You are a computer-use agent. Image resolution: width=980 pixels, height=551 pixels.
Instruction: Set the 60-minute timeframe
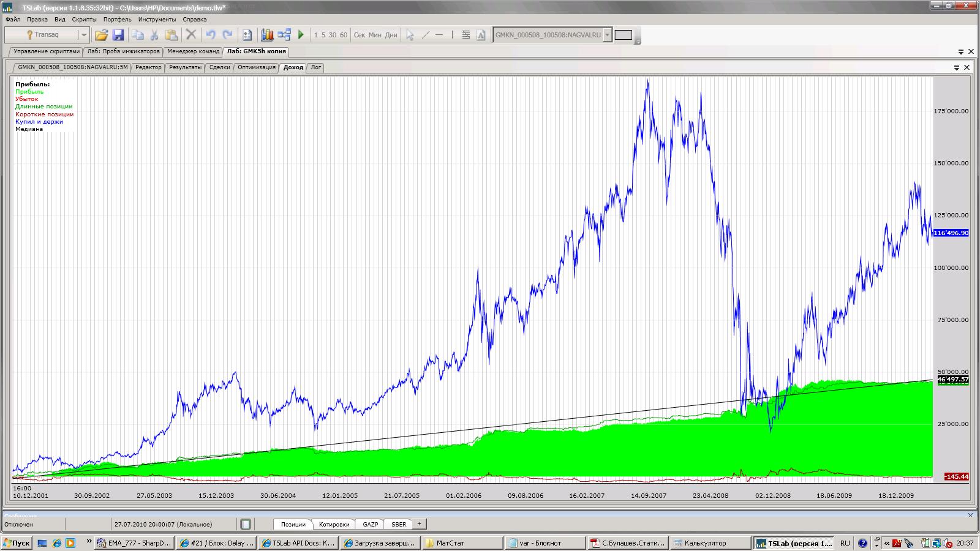tap(344, 35)
